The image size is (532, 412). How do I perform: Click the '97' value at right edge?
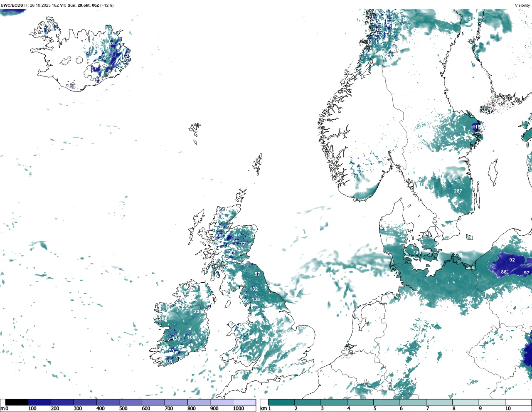(x=527, y=273)
